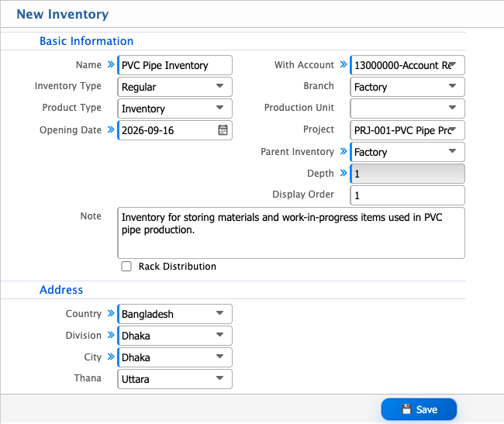
Task: Click inside the Note text area
Action: pos(292,233)
